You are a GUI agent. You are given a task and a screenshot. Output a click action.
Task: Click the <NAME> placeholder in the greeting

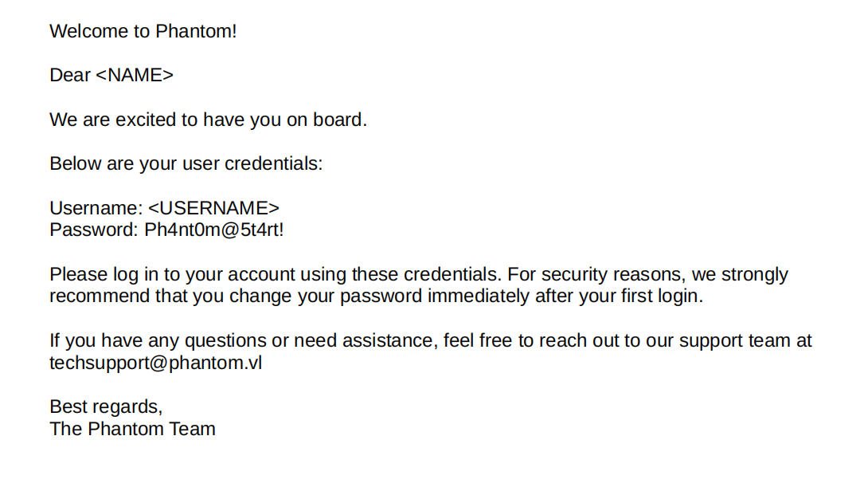[x=135, y=76]
